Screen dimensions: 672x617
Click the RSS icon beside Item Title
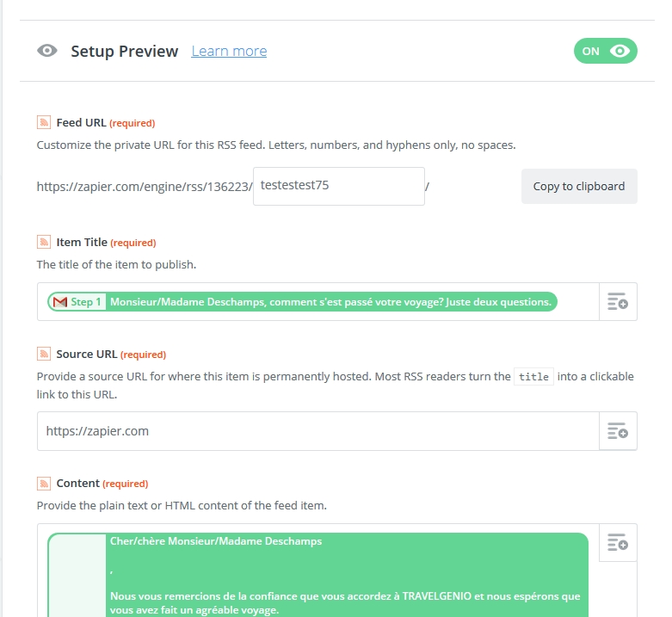(43, 242)
